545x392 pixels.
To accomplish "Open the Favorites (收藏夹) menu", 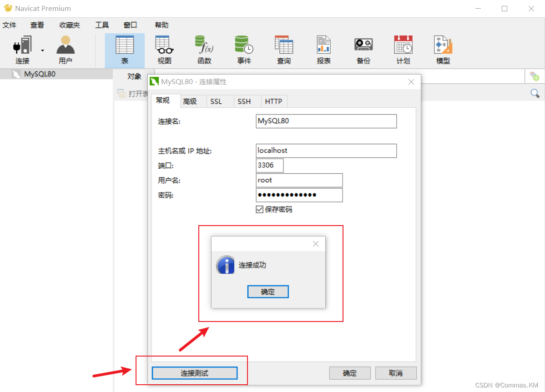I will (x=70, y=25).
